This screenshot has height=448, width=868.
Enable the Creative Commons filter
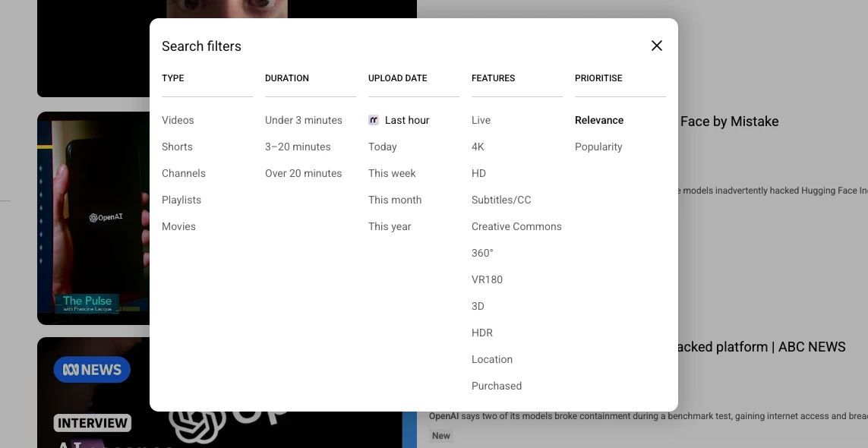coord(516,226)
